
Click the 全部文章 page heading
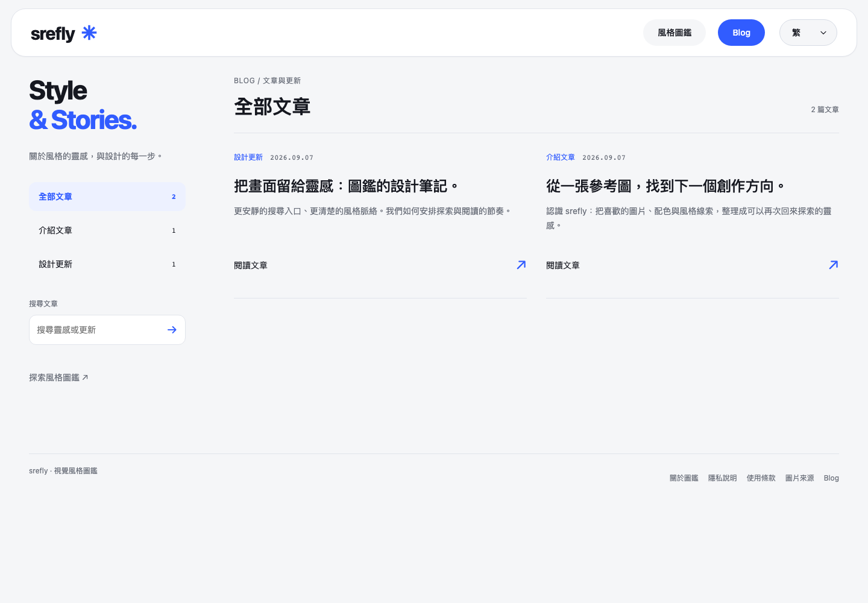pyautogui.click(x=272, y=107)
